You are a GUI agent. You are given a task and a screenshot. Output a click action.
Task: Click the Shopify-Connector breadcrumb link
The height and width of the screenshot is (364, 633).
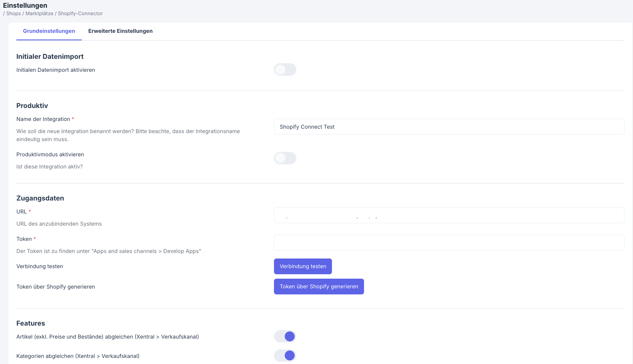click(80, 14)
